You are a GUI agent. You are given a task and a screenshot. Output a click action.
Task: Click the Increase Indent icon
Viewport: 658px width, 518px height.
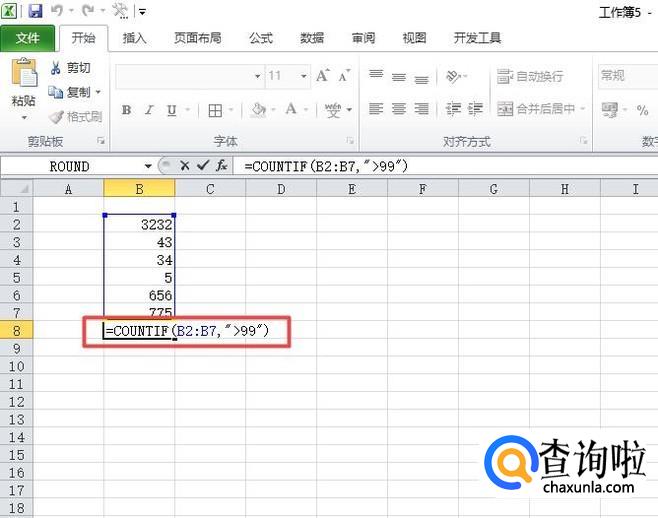click(475, 109)
